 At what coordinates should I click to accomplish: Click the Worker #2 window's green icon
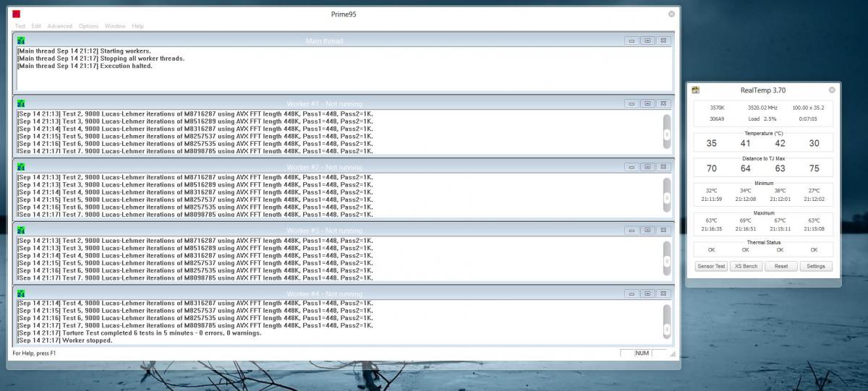pos(21,167)
